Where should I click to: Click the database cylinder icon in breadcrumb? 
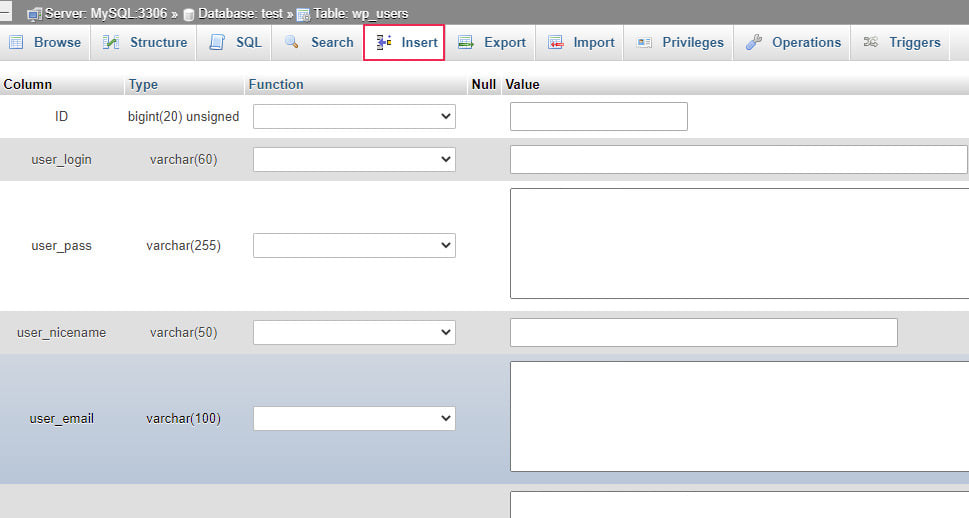189,14
